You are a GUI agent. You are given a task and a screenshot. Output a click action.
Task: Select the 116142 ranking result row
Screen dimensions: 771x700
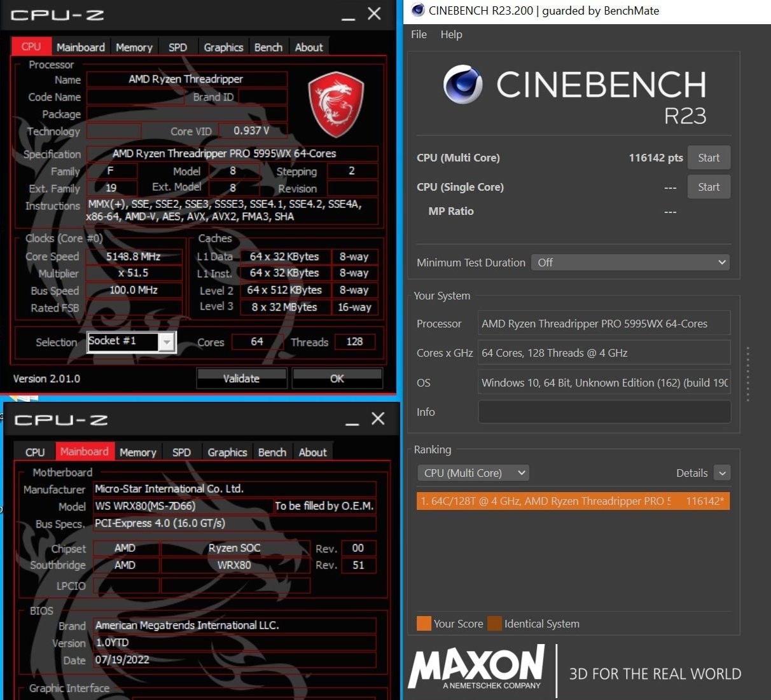[573, 501]
